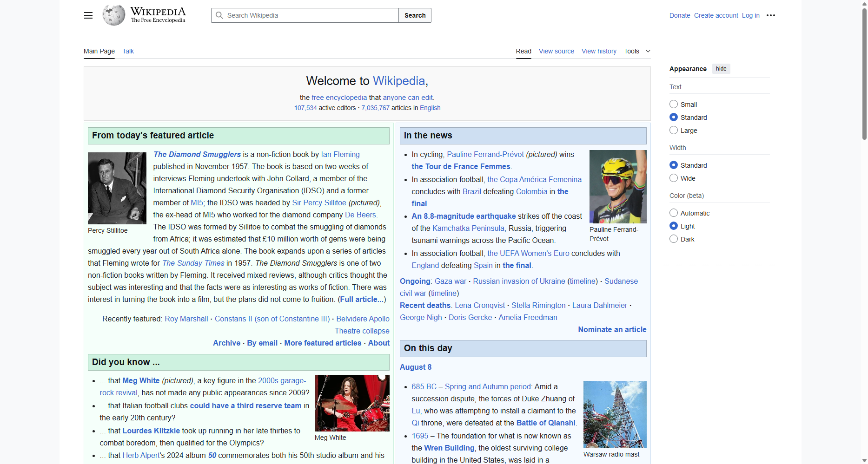Open the Spring and Autumn period link

coord(488,386)
